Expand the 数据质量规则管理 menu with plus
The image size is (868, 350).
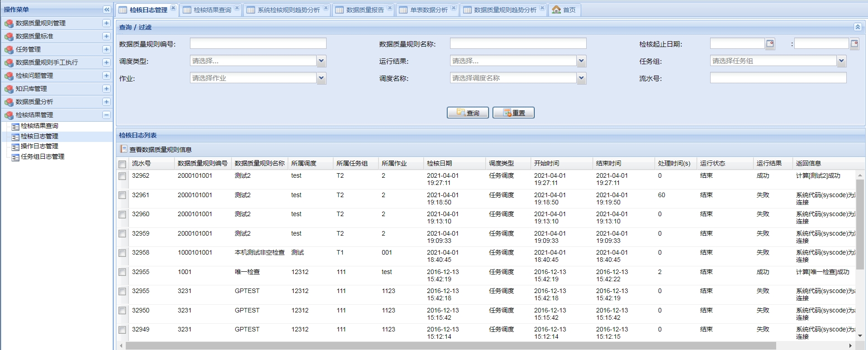click(106, 23)
